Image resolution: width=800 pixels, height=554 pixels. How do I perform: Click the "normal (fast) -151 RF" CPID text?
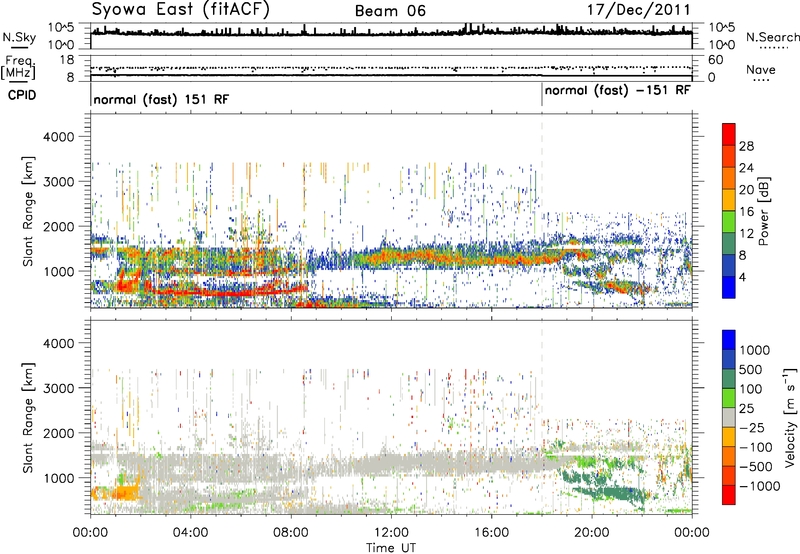point(617,91)
